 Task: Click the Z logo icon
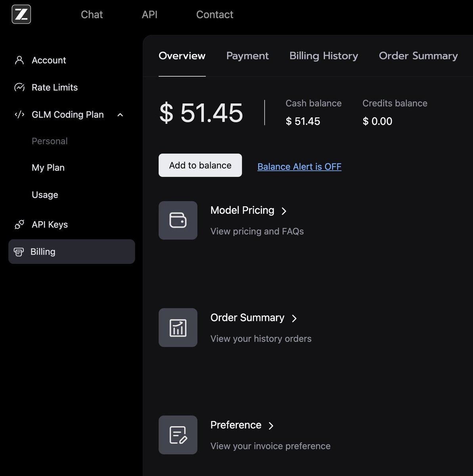pyautogui.click(x=21, y=14)
